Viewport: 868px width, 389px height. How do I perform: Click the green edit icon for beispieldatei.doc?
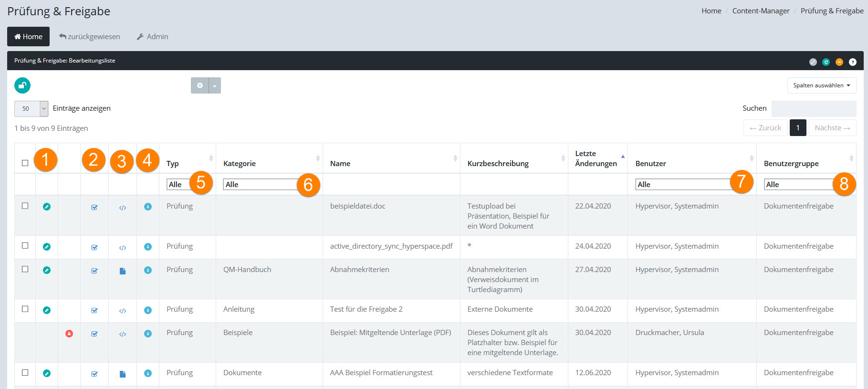47,207
